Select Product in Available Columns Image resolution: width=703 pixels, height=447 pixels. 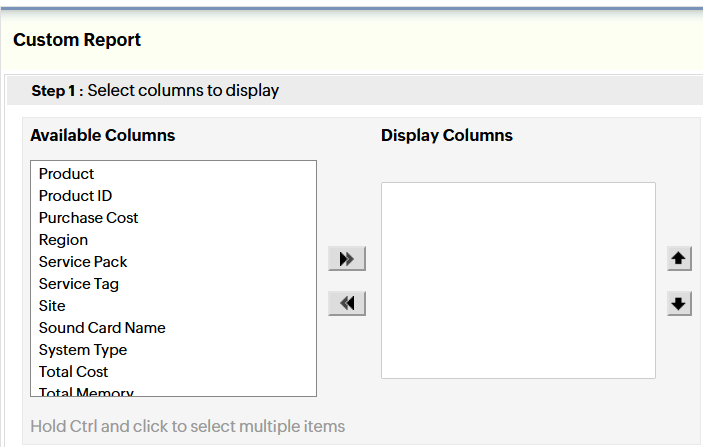66,174
